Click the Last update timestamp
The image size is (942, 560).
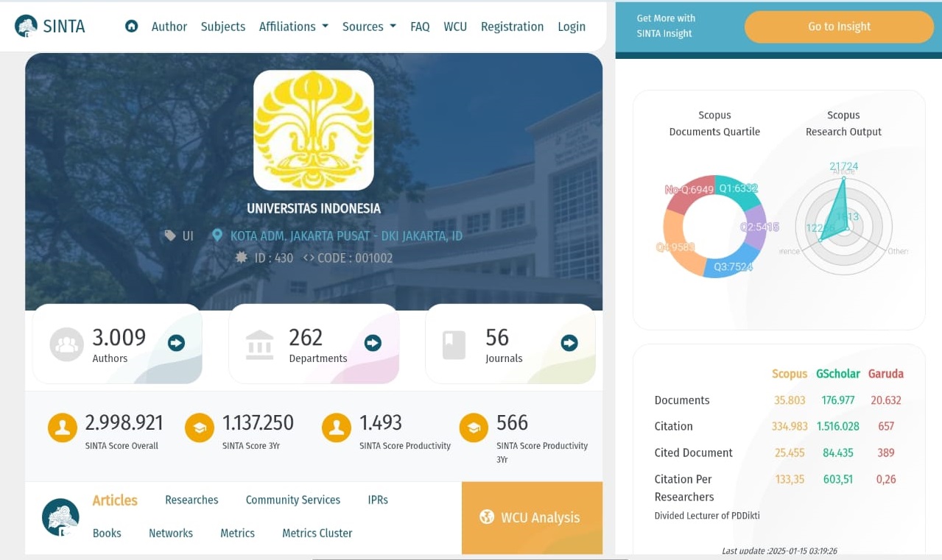point(779,550)
